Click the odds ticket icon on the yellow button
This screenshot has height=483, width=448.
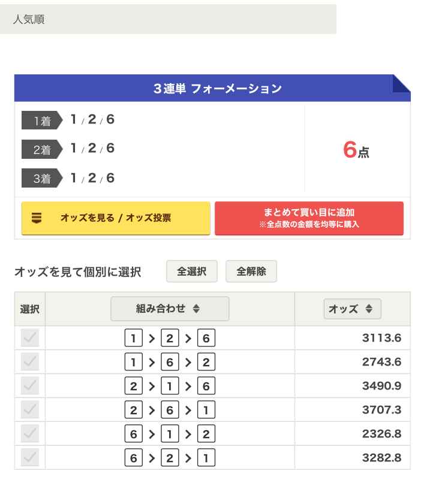pyautogui.click(x=37, y=218)
